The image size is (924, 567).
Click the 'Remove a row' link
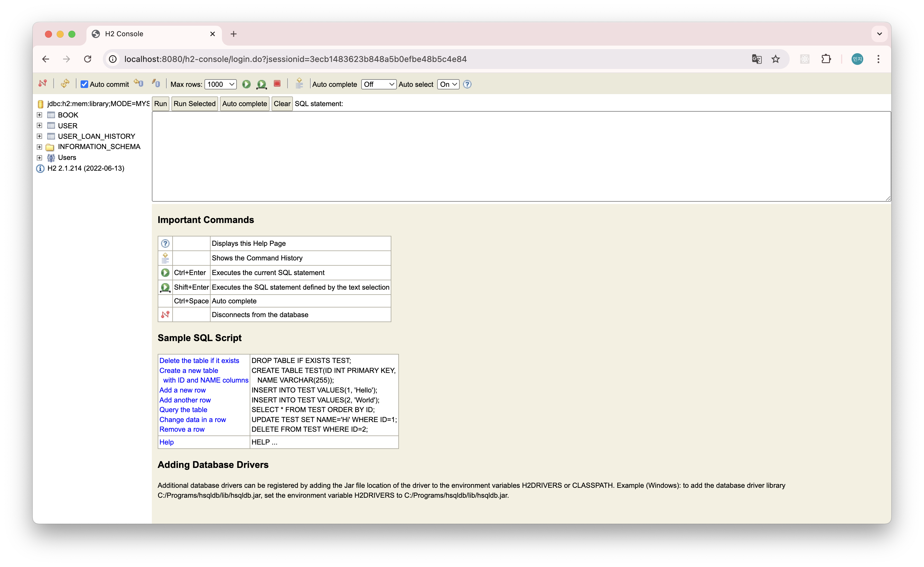(x=182, y=429)
